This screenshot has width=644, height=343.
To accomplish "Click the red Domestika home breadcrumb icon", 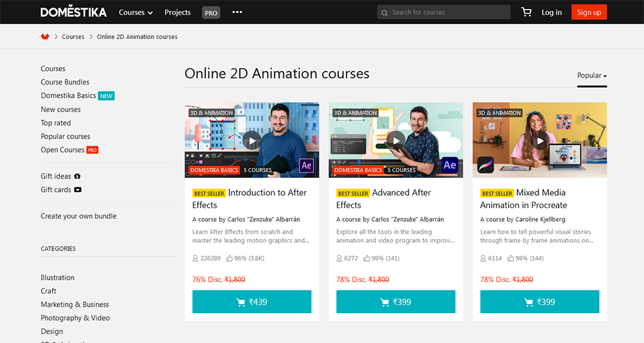I will 45,36.
